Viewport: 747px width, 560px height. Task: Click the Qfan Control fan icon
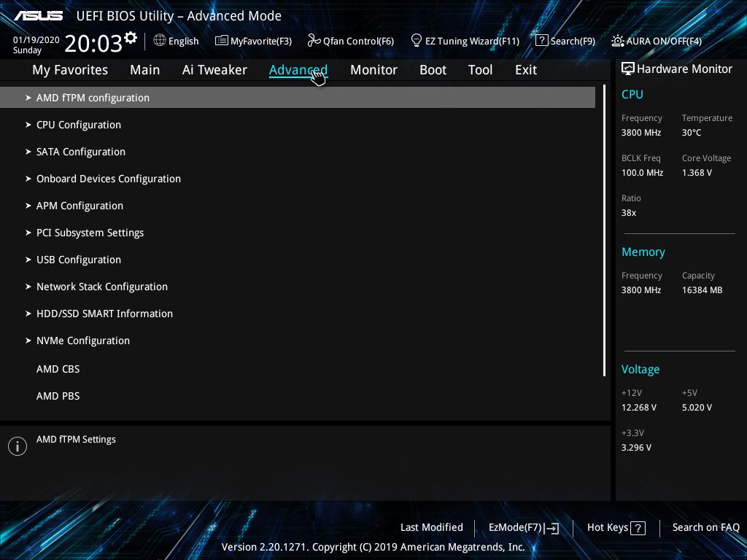point(314,41)
